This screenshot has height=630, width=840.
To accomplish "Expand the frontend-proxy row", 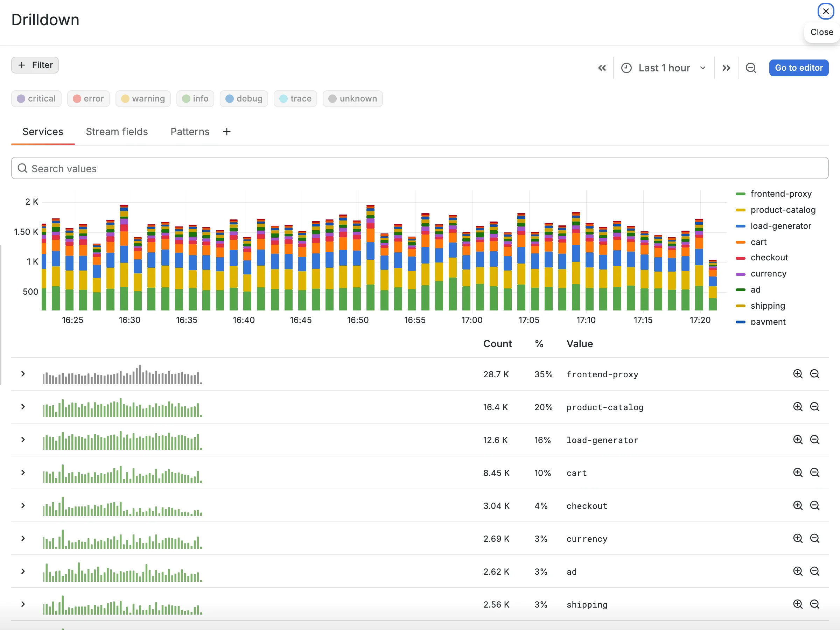I will coord(23,374).
